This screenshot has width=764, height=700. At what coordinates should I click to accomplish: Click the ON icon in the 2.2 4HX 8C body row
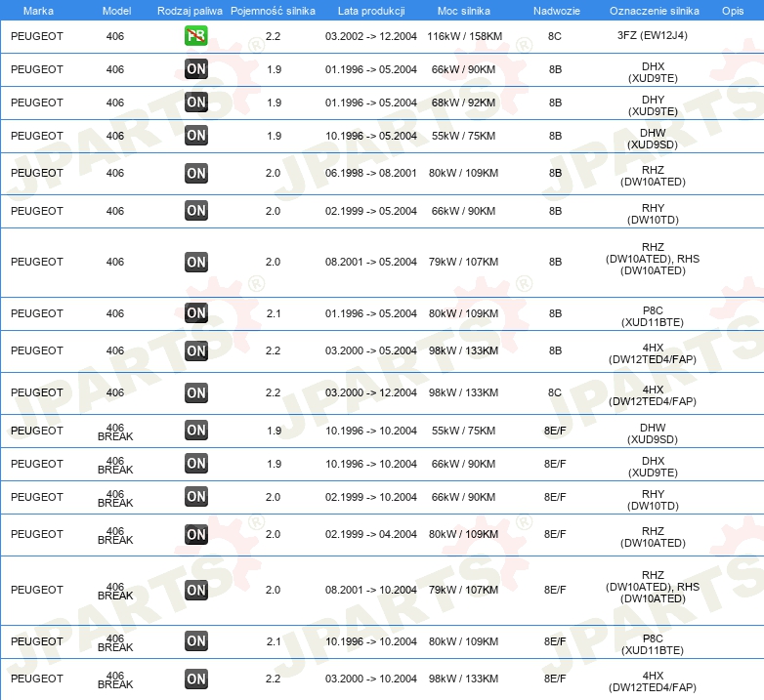[x=196, y=392]
